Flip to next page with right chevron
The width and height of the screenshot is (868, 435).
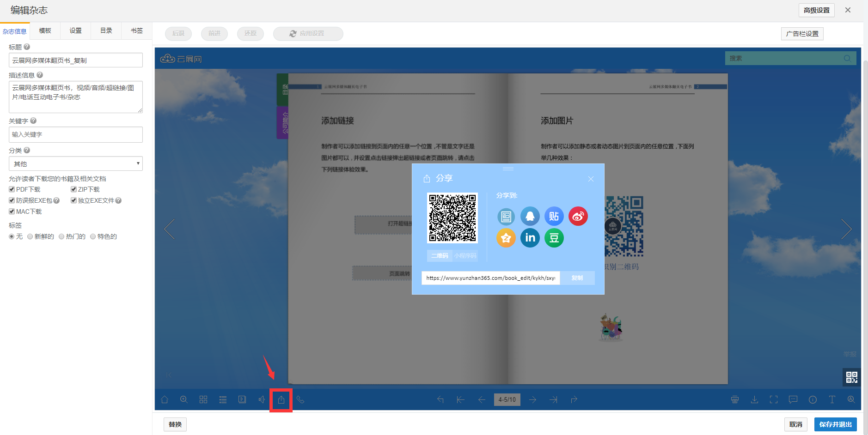846,229
